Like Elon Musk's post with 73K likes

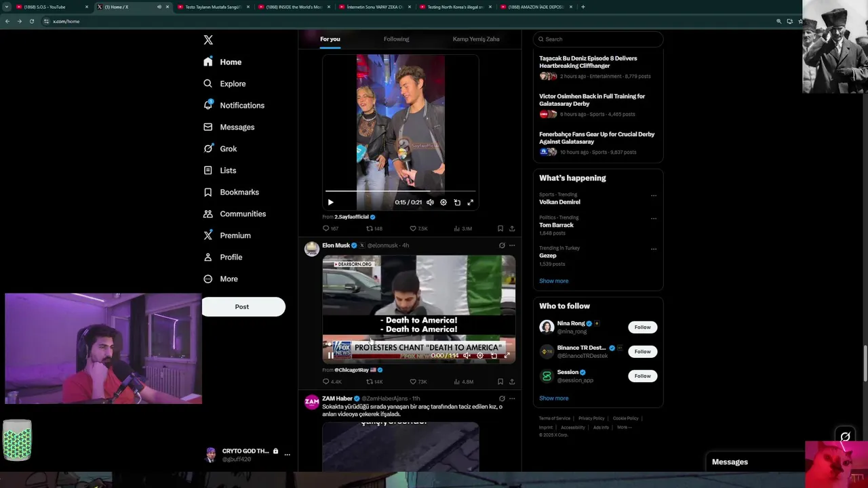tap(418, 382)
